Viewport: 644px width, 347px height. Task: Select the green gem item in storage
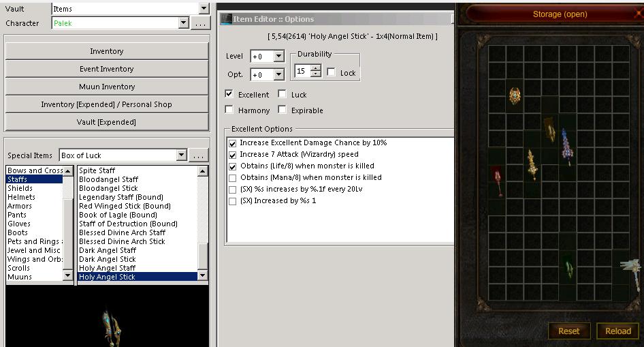[569, 268]
